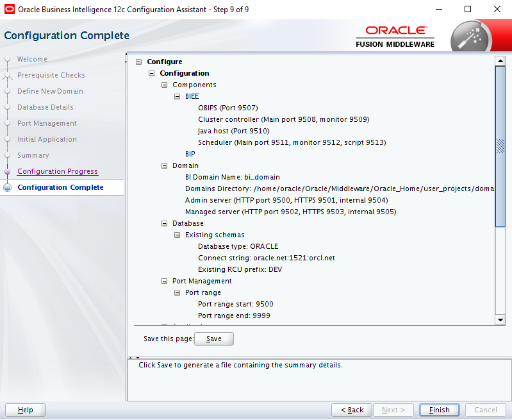
Task: Click the Oracle icon in the title bar
Action: pos(9,9)
